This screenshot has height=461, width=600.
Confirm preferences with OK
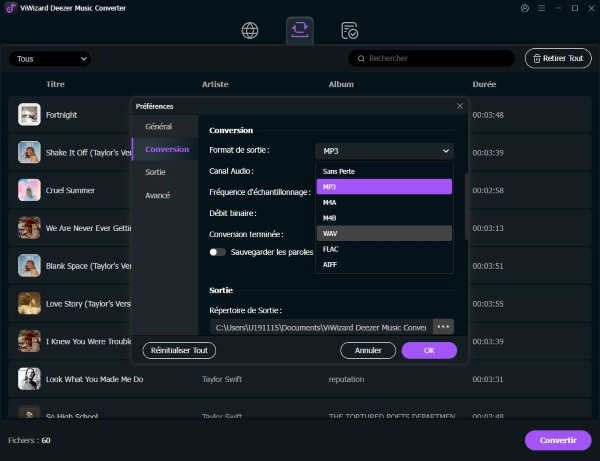click(x=429, y=350)
